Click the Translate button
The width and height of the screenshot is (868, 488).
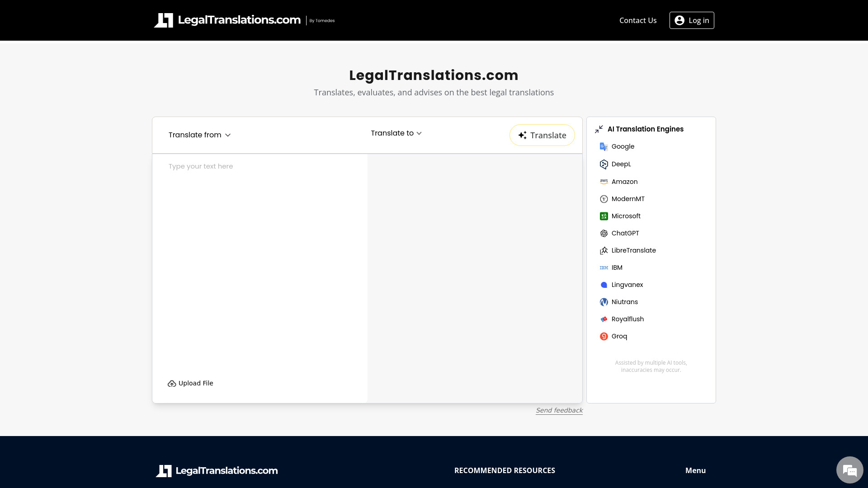pyautogui.click(x=542, y=135)
